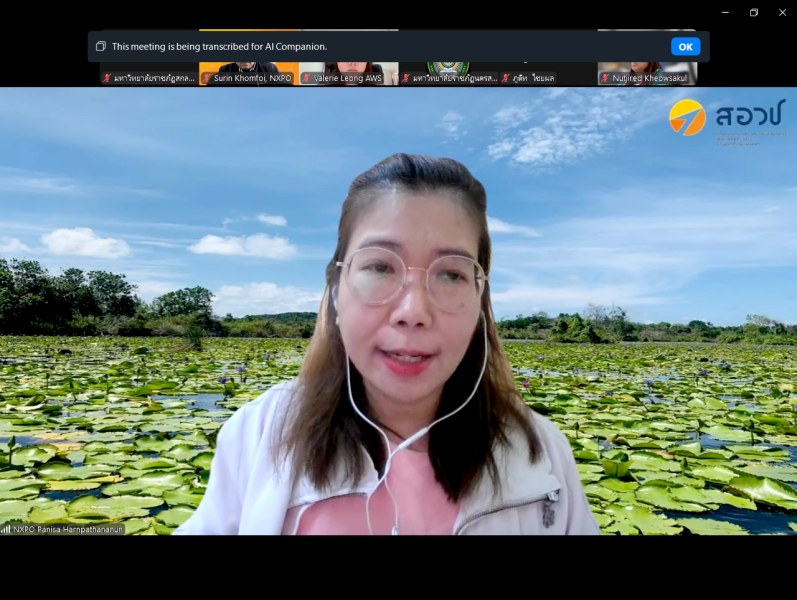Click Valerie Leong's muted microphone icon

click(306, 78)
